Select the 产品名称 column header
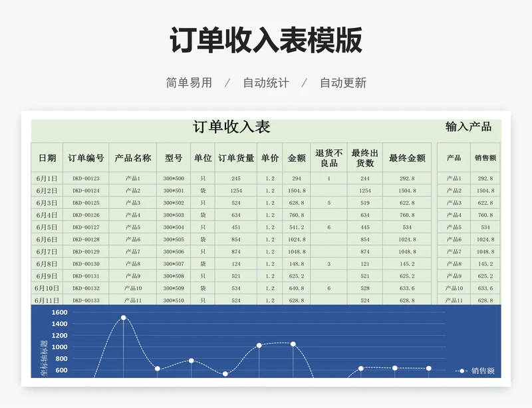Screen dimensions: 532x408 132,158
